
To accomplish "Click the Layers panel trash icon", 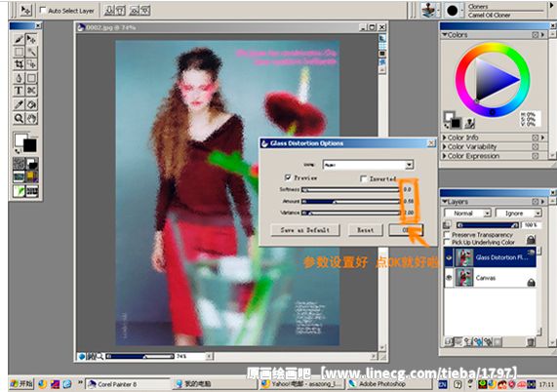I will 531,342.
